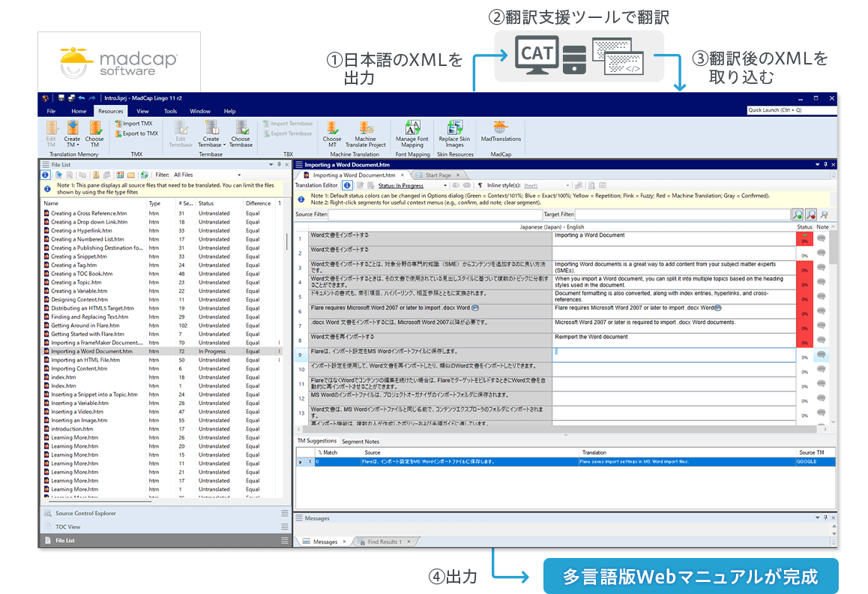The image size is (868, 594).
Task: Toggle the File List info notes button
Action: (46, 175)
